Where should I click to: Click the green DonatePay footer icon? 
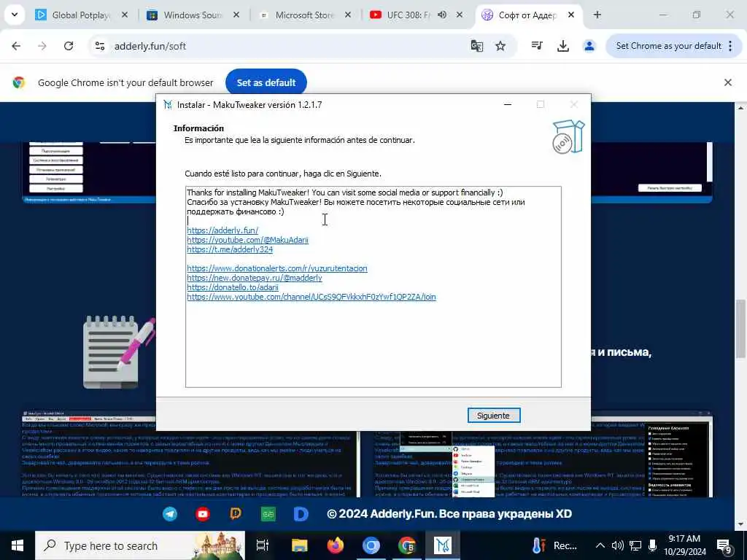(268, 514)
